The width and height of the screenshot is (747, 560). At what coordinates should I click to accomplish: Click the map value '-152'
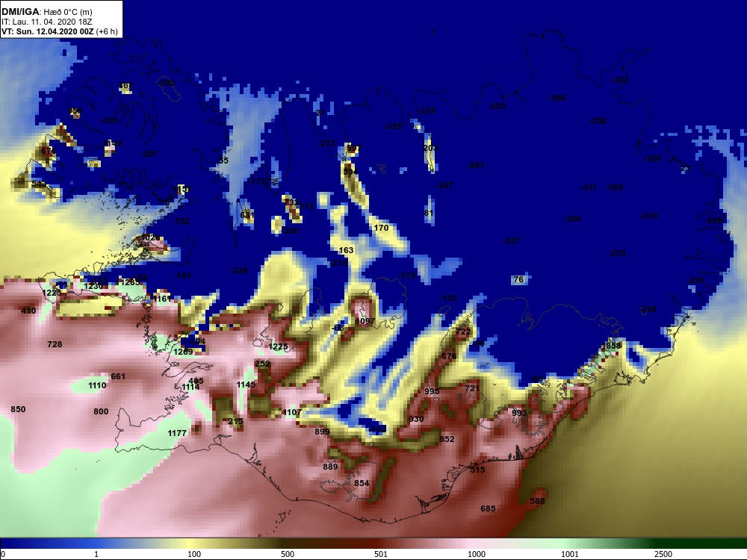pos(181,221)
